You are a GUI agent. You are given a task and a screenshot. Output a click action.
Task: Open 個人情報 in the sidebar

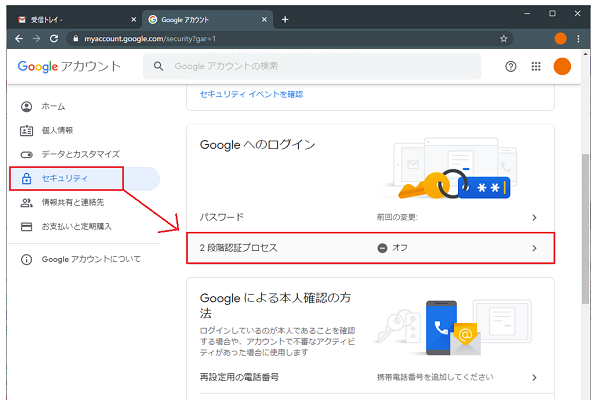(x=57, y=130)
